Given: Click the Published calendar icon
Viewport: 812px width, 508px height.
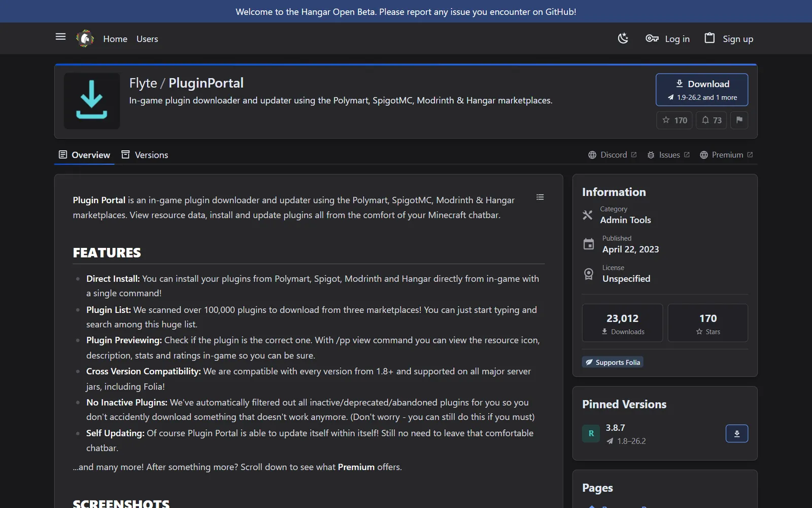Looking at the screenshot, I should coord(589,244).
